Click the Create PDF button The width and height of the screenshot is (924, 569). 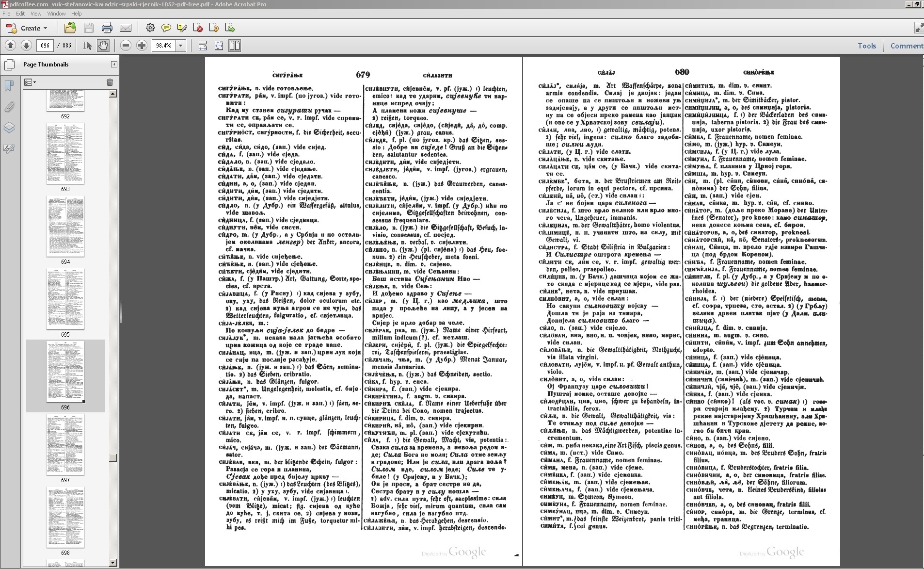point(26,28)
